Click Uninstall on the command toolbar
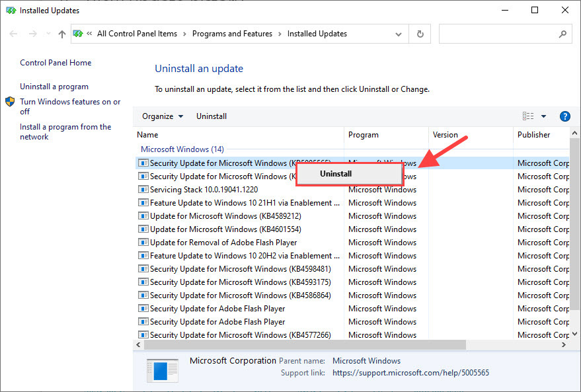Screen dimensions: 581x392 tap(211, 116)
